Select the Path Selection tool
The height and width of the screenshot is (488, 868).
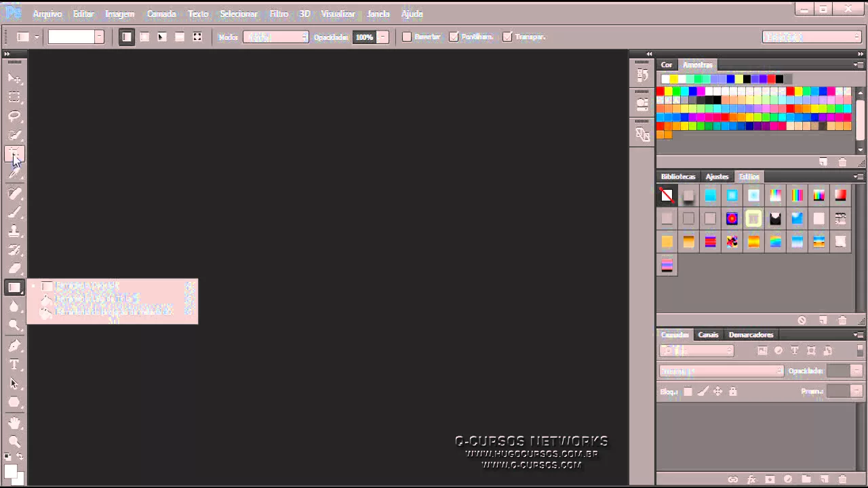click(x=14, y=384)
